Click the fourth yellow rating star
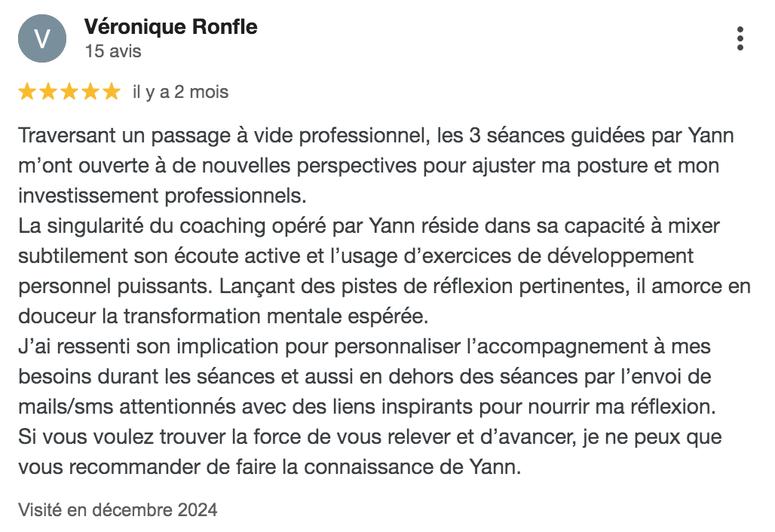Viewport: 775px width, 532px height. (90, 92)
